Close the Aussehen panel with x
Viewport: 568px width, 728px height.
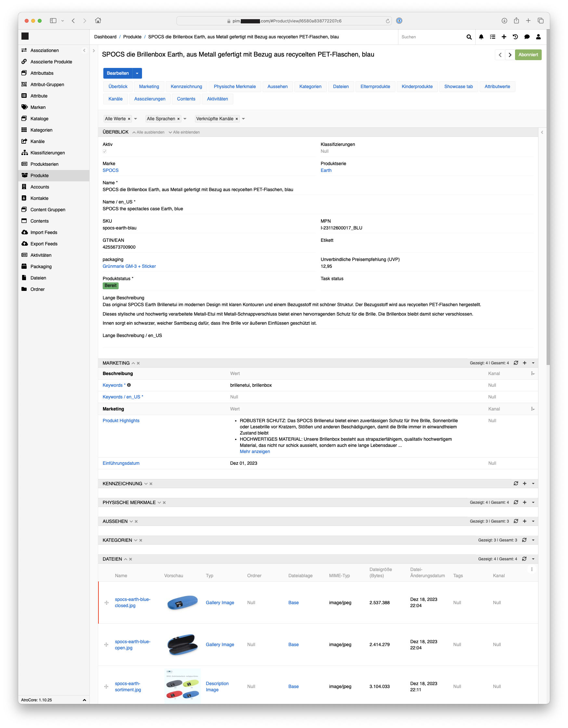(x=136, y=521)
